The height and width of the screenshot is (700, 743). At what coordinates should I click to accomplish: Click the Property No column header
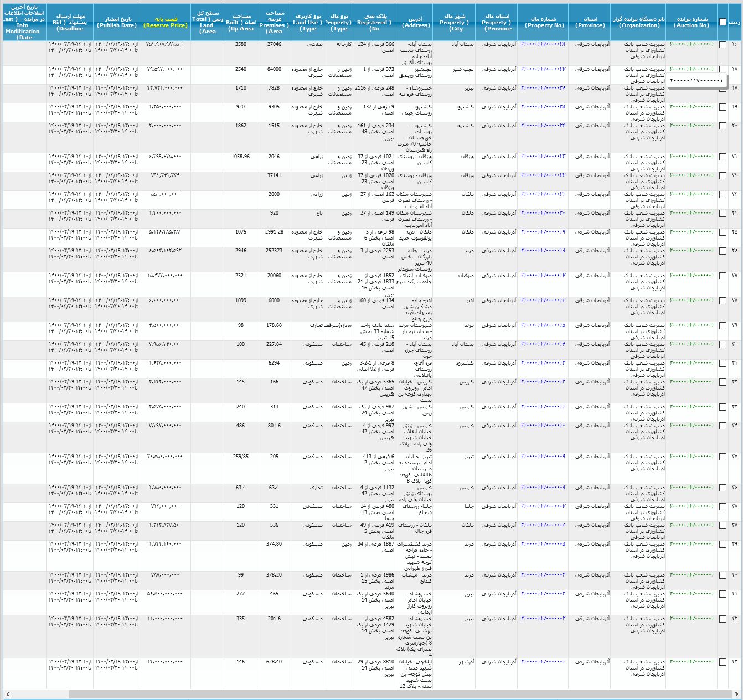pos(544,22)
